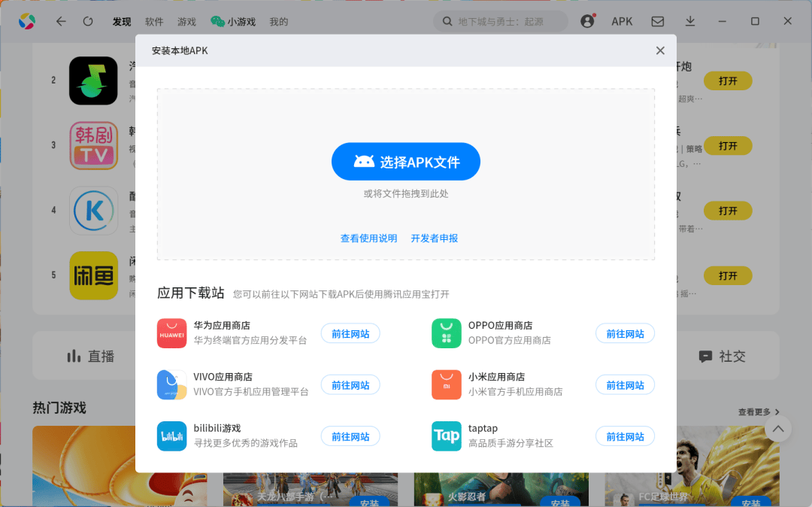The width and height of the screenshot is (812, 507).
Task: Click the VIVO app store icon
Action: click(172, 384)
